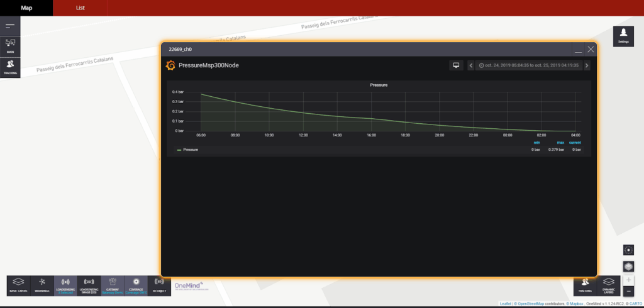Cycle view mode with monitor icon
The height and width of the screenshot is (308, 644).
[x=457, y=65]
